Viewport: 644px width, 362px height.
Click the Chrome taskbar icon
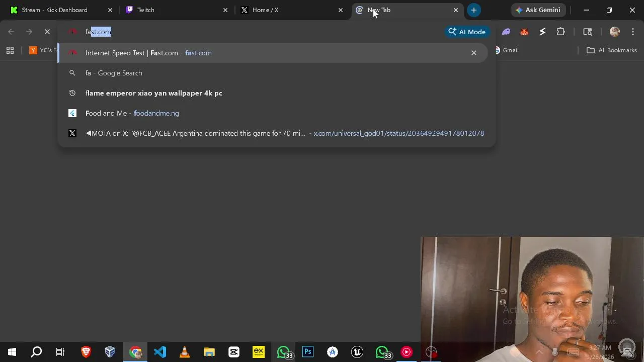[x=135, y=352]
